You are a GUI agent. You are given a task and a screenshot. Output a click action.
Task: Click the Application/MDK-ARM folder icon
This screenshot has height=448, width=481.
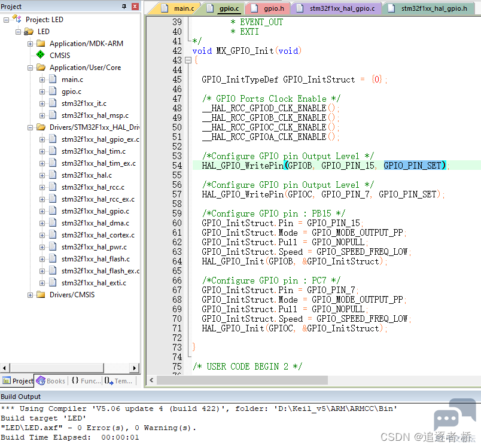coord(41,43)
